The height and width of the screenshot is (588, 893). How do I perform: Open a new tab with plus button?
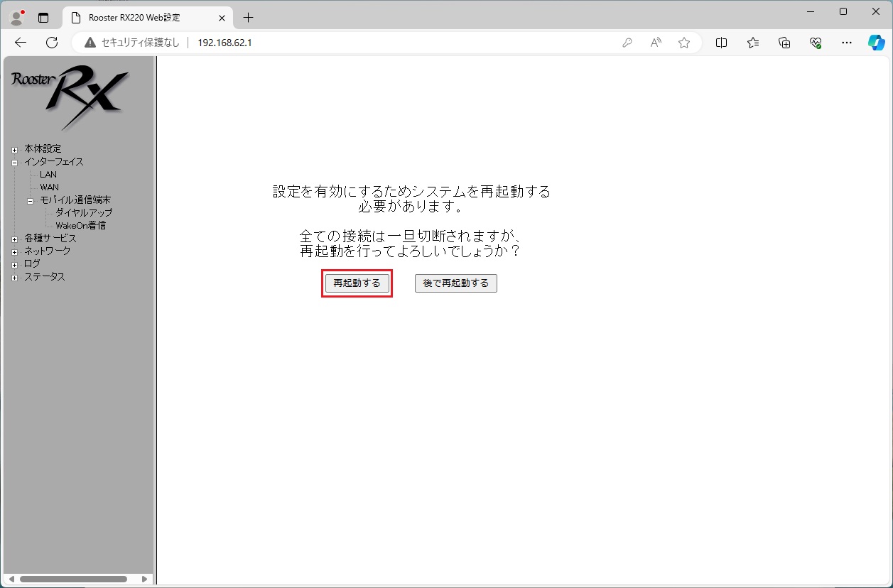[x=248, y=18]
